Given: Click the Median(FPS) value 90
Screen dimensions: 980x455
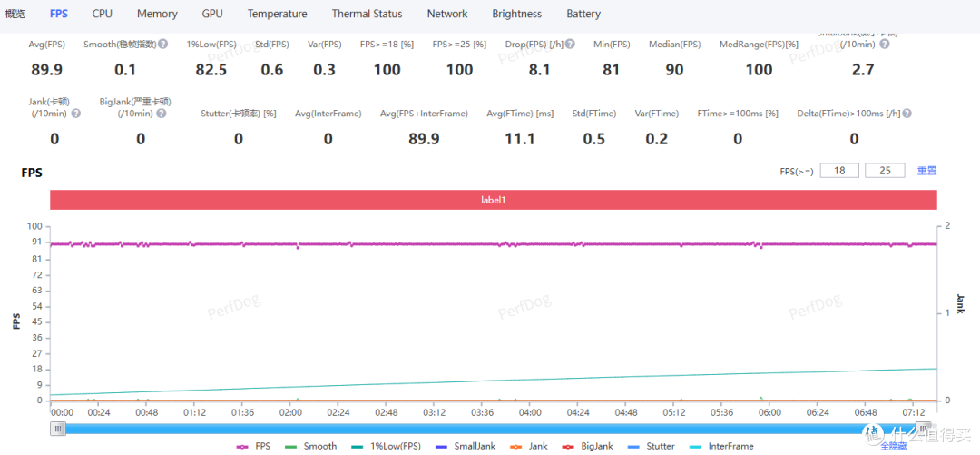Looking at the screenshot, I should click(x=674, y=69).
